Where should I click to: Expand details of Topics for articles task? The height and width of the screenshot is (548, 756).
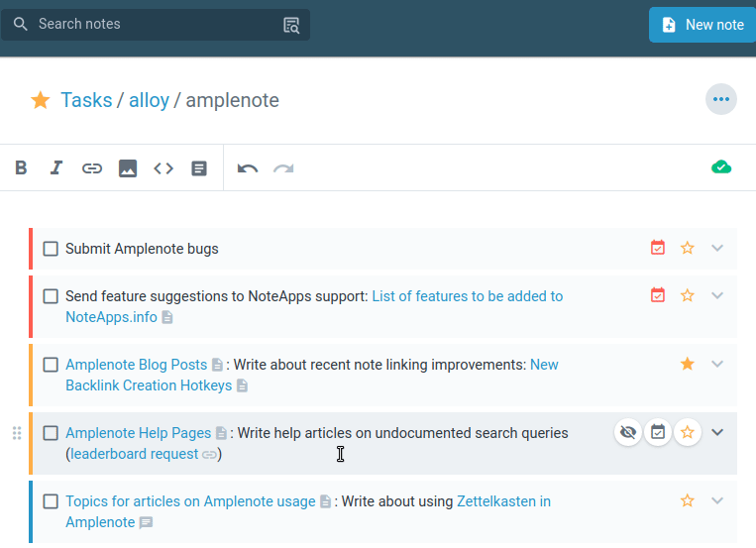click(x=717, y=500)
